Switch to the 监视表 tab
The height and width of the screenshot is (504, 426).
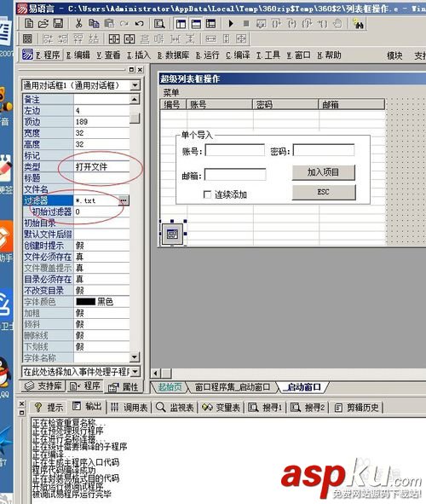click(x=176, y=408)
